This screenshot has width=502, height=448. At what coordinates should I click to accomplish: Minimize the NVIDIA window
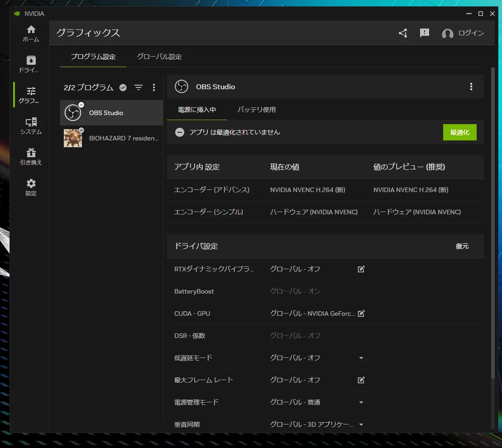(x=469, y=14)
